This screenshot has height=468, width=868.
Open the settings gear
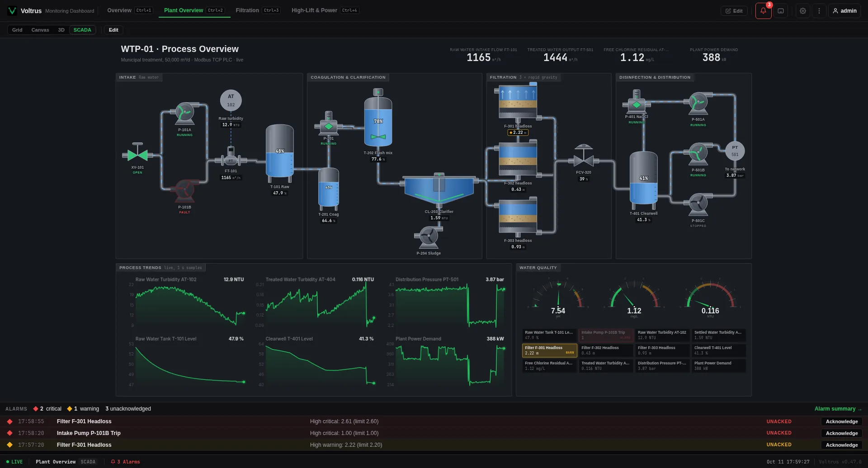[802, 11]
